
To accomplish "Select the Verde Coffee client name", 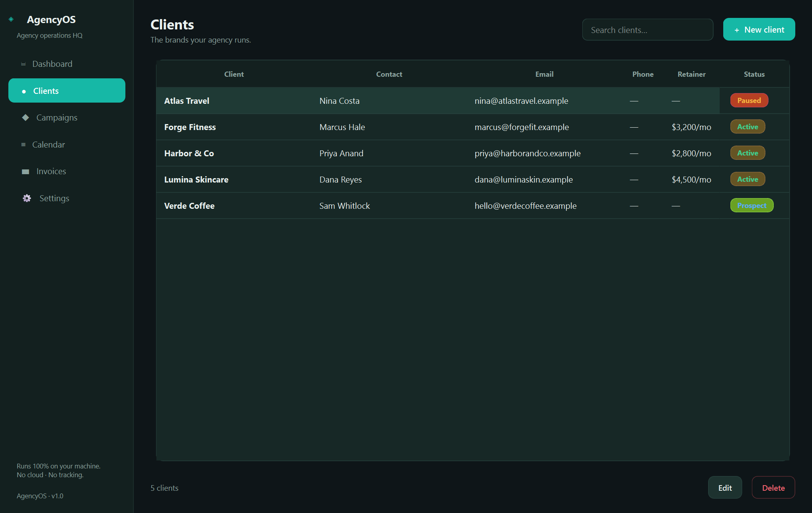I will click(x=189, y=206).
